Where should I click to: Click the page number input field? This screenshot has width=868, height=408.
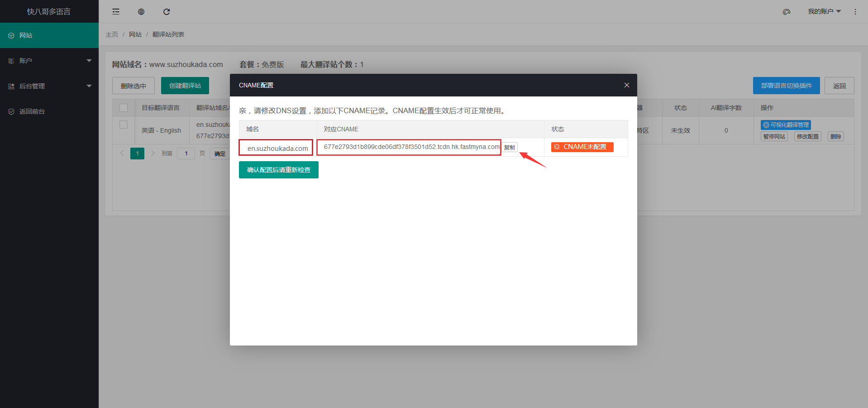(186, 154)
